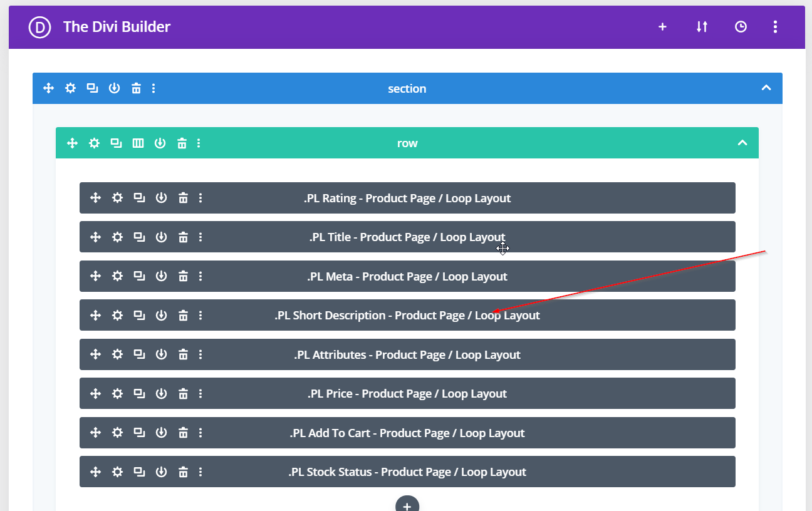Delete the PL Meta module
812x511 pixels.
(x=183, y=276)
